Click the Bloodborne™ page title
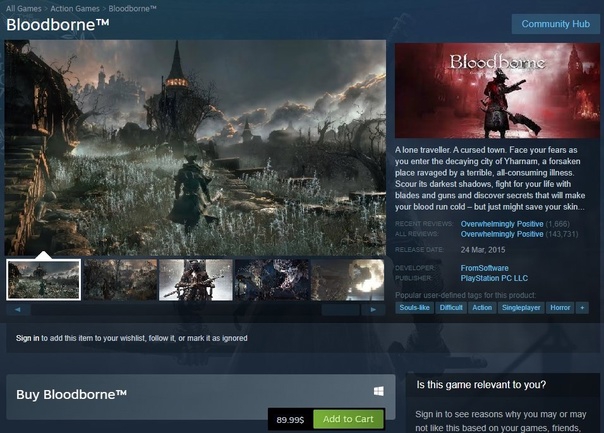This screenshot has width=604, height=433. pyautogui.click(x=58, y=25)
